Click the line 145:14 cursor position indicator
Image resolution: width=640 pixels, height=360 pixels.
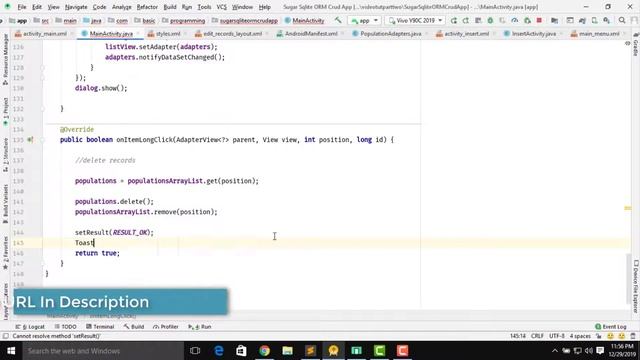point(518,336)
